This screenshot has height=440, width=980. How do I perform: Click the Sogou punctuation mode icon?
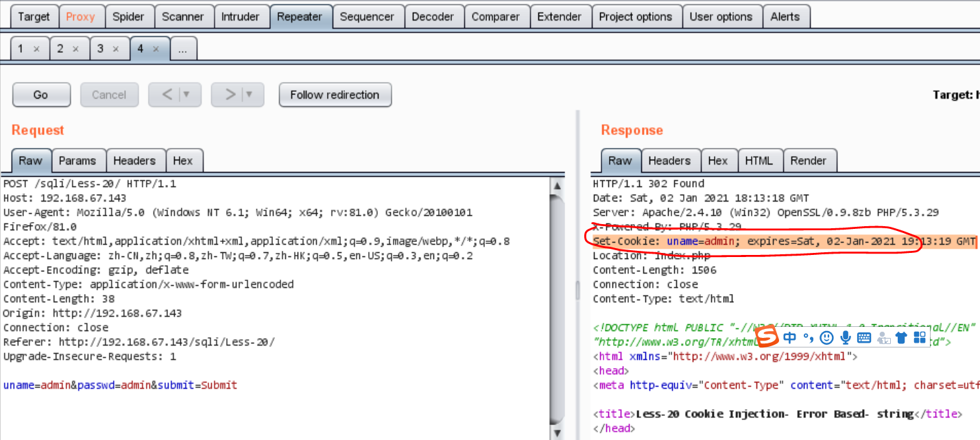tap(808, 337)
